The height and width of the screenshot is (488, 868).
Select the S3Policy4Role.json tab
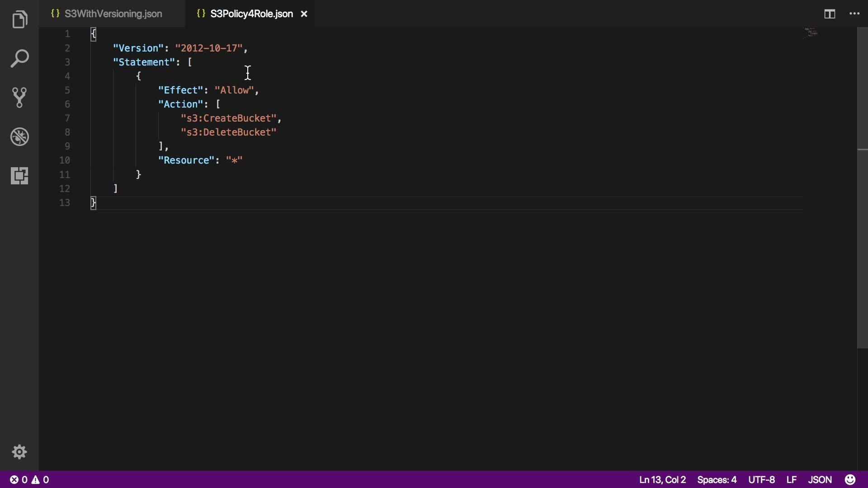click(251, 14)
